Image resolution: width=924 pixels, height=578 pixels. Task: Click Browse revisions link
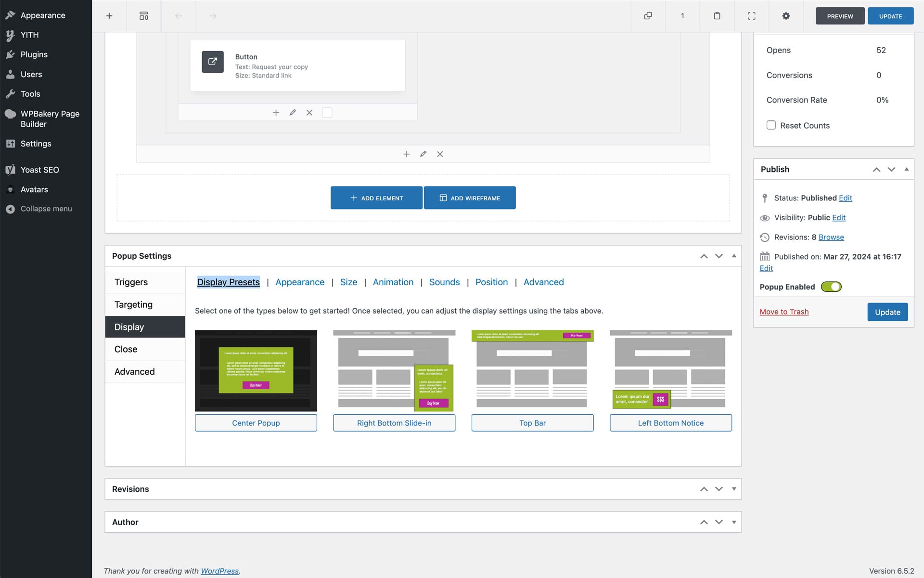click(831, 237)
